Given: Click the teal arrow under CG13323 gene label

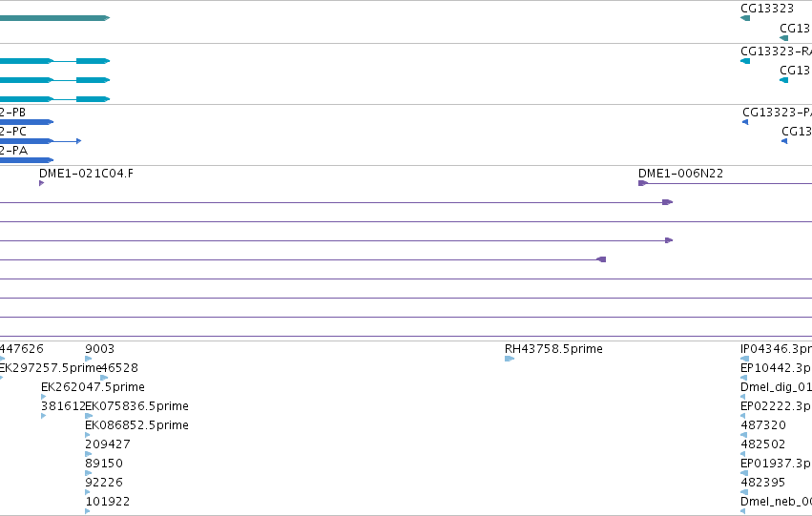Looking at the screenshot, I should 745,18.
